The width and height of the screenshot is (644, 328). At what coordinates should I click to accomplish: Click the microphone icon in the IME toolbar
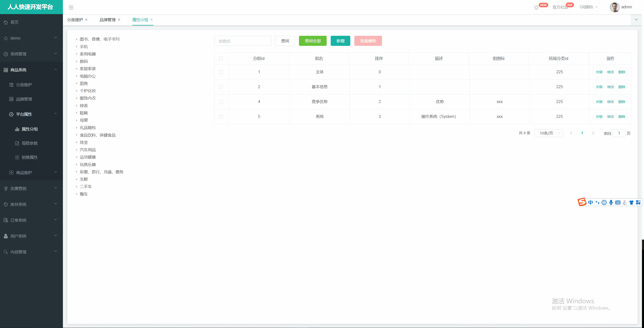pyautogui.click(x=611, y=202)
